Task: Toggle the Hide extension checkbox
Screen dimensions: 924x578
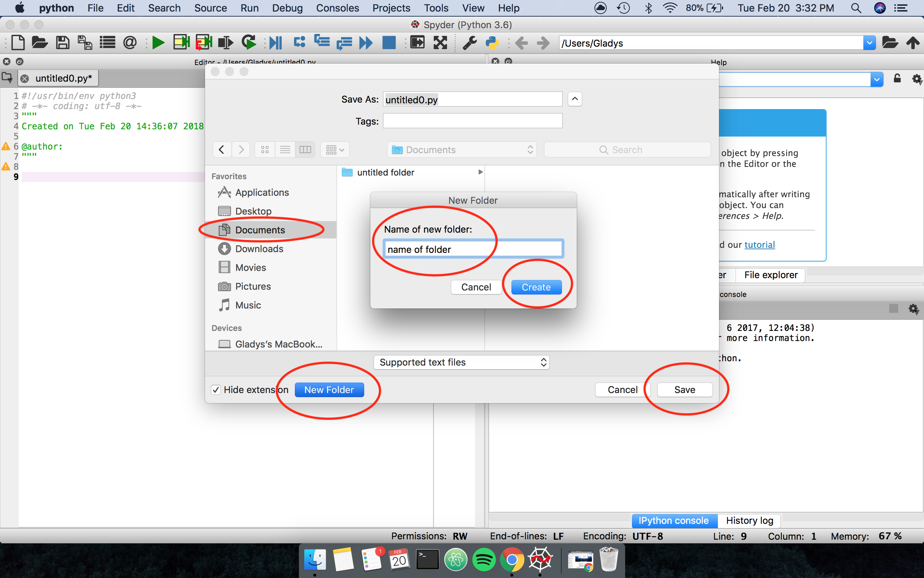Action: [216, 389]
